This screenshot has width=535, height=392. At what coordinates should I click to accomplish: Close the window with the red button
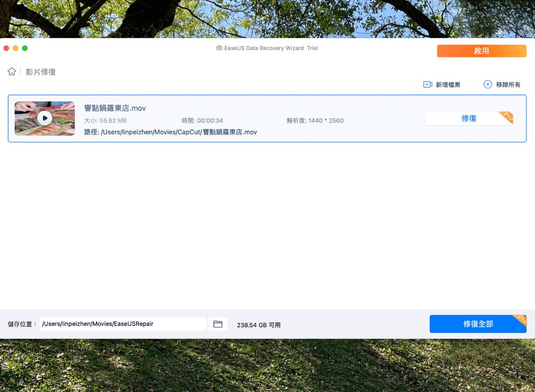[6, 48]
